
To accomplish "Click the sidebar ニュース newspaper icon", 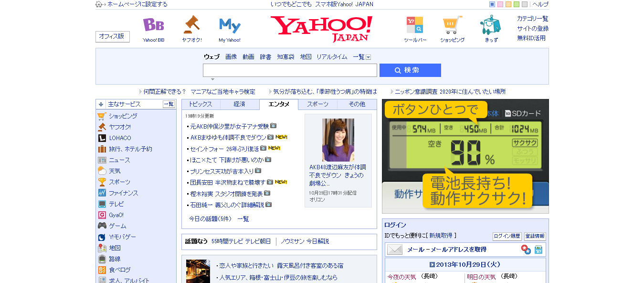I will coord(102,160).
